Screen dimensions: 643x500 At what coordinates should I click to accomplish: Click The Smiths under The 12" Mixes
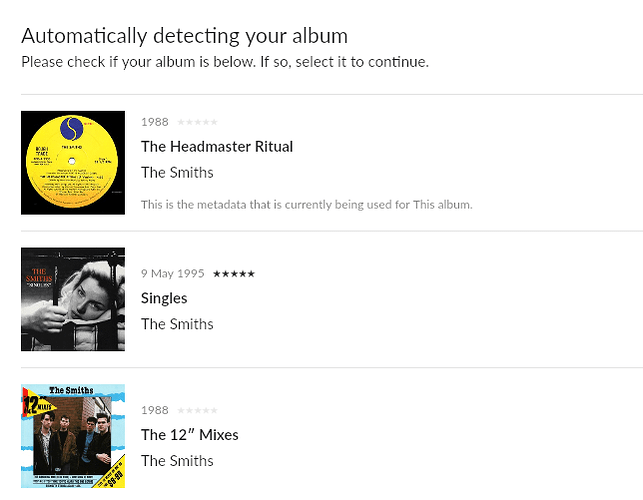(177, 460)
